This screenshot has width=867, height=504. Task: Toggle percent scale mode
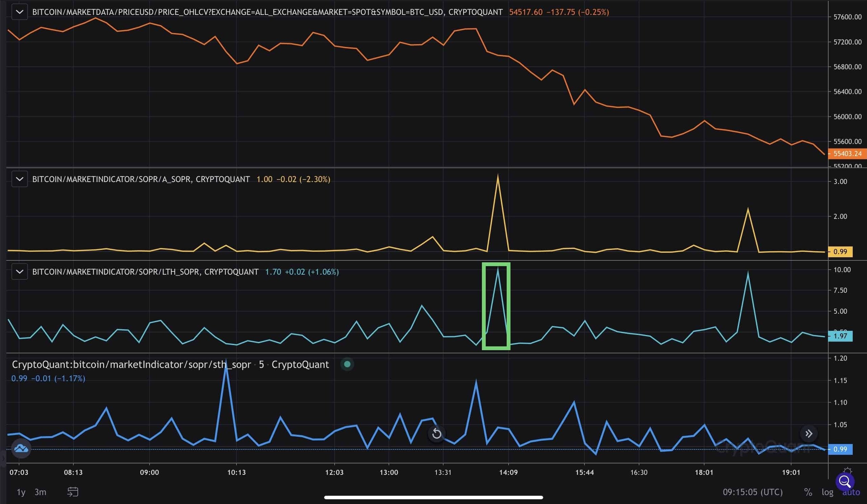click(808, 492)
